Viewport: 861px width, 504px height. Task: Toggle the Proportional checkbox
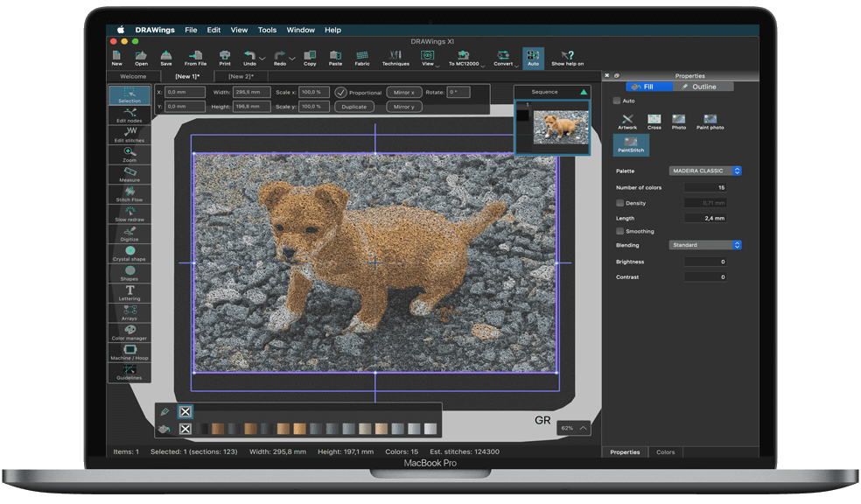point(341,92)
